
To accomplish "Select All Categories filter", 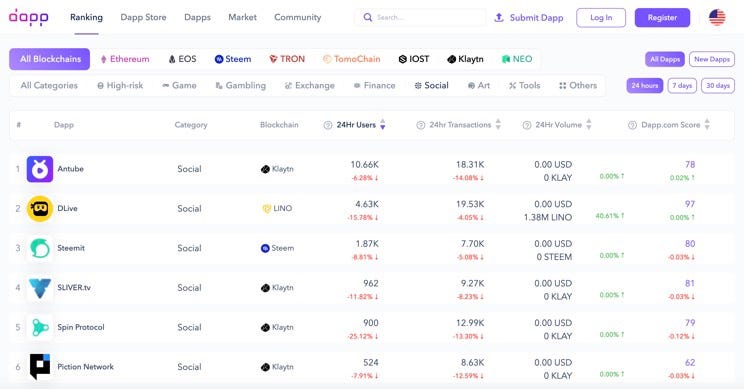I will click(x=49, y=86).
